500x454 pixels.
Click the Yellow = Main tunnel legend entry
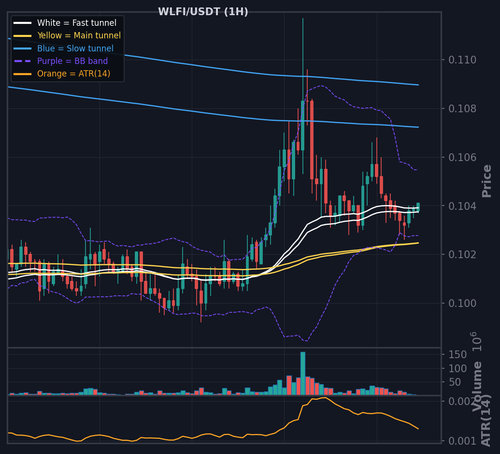pos(67,36)
